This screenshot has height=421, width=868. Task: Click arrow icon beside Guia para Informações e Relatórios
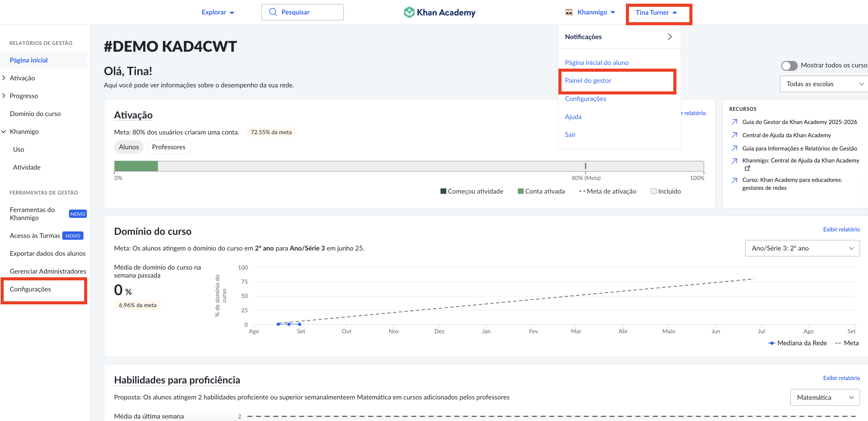pos(735,148)
